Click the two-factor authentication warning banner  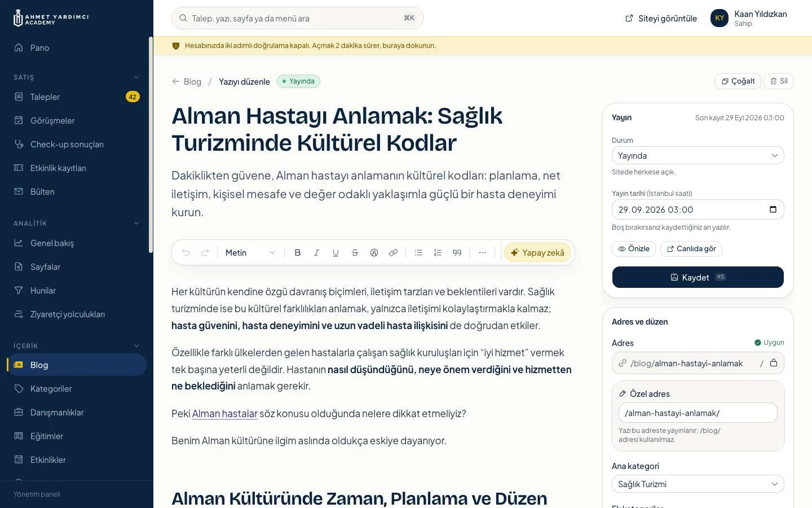[x=483, y=46]
